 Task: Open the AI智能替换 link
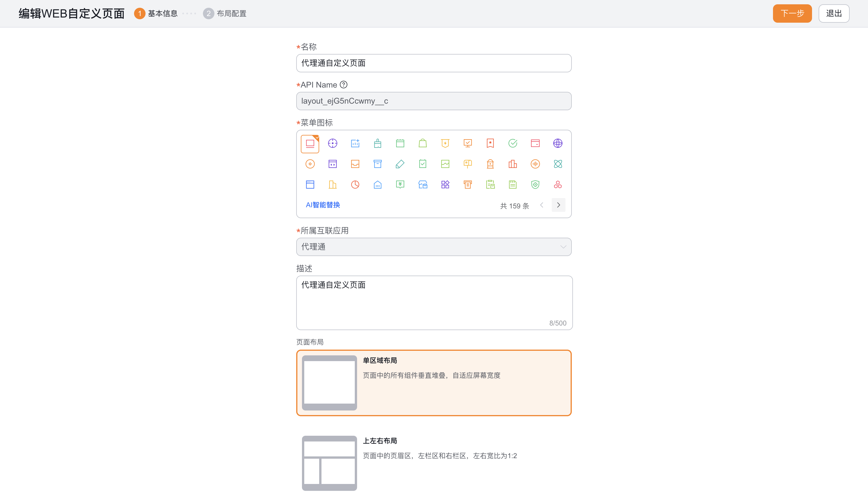[323, 205]
